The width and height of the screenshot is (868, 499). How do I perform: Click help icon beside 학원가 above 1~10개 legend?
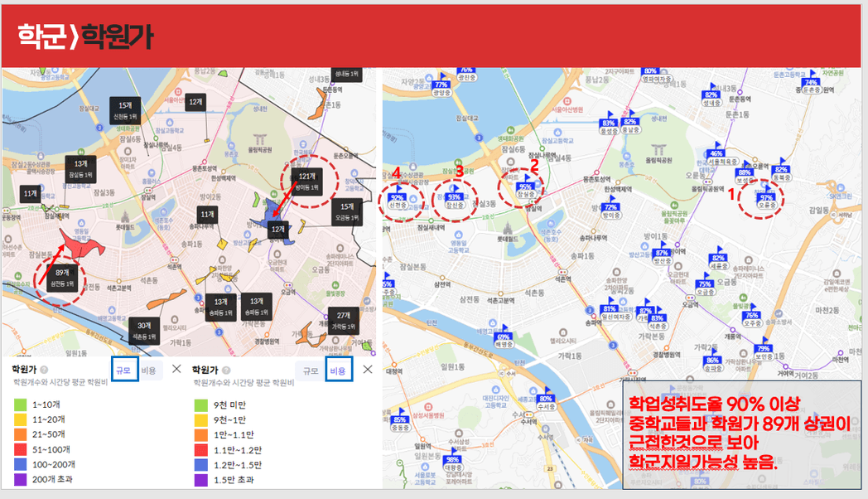point(44,370)
